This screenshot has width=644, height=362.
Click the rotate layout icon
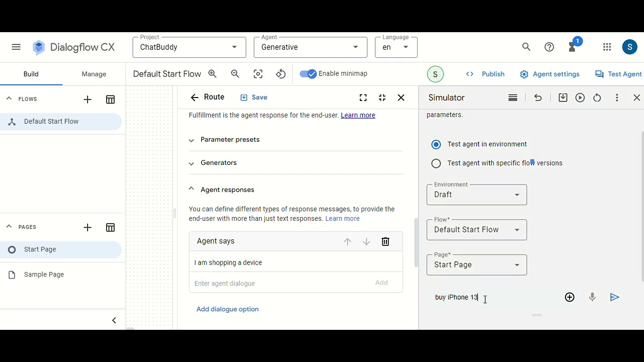(x=281, y=74)
